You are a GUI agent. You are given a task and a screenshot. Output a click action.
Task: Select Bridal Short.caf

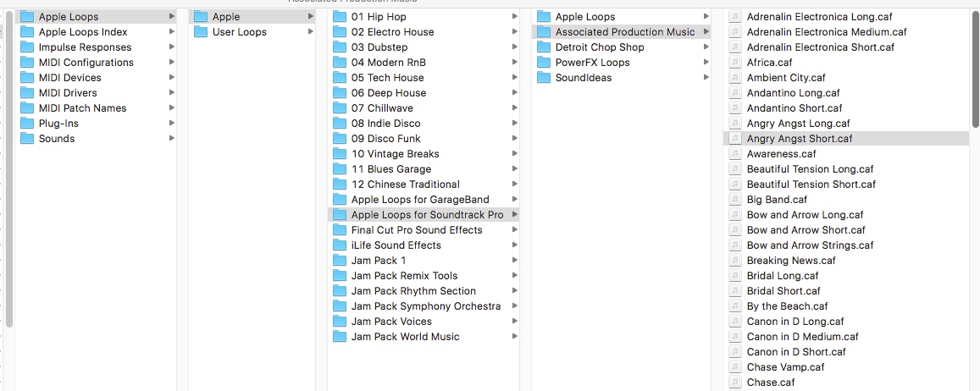point(847,291)
